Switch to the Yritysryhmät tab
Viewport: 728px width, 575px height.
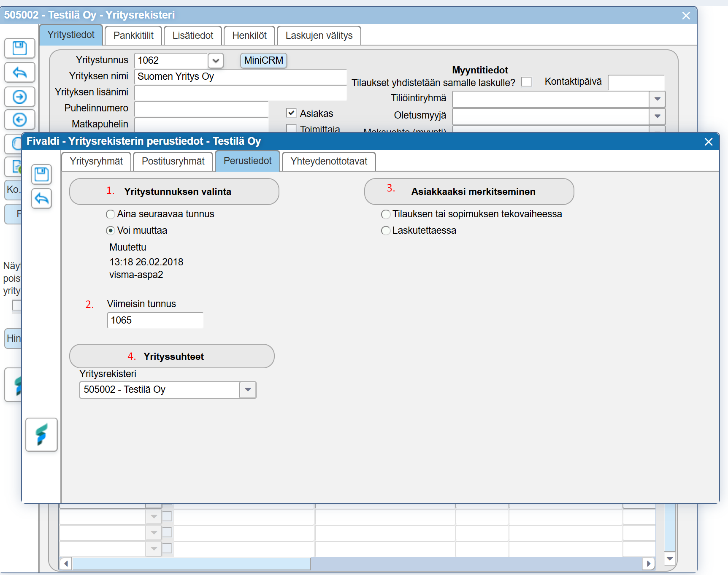point(96,161)
